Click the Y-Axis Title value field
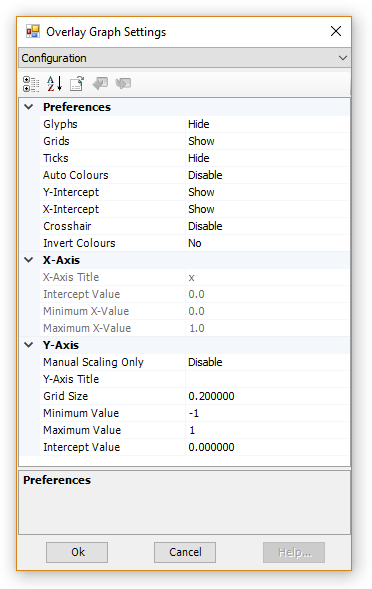 pos(268,379)
